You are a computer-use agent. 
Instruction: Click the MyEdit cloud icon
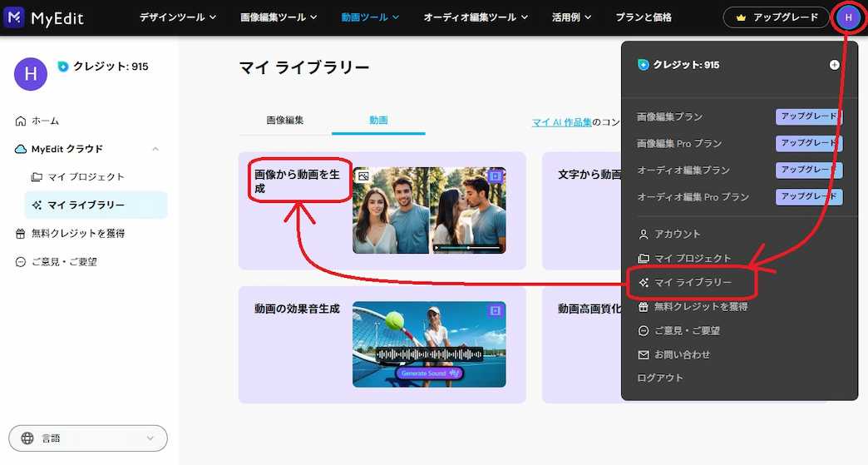21,149
